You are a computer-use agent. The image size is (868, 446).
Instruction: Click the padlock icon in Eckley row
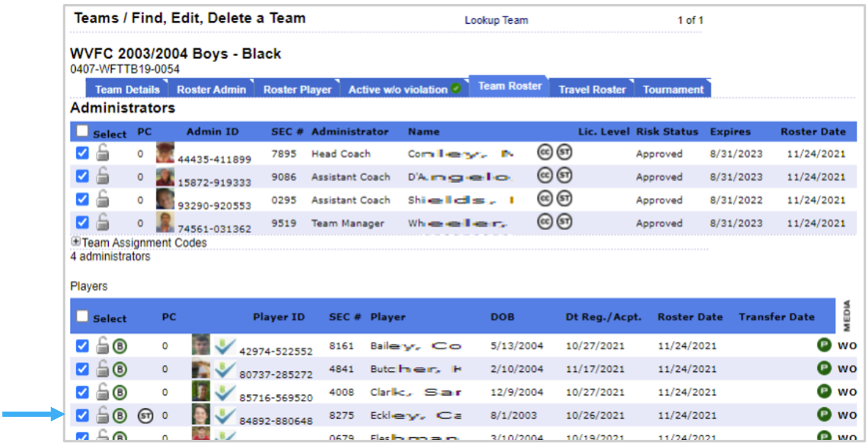[x=103, y=415]
